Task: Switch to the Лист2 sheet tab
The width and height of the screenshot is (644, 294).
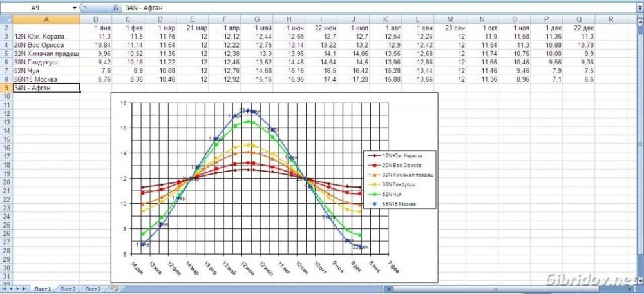Action: [x=68, y=289]
